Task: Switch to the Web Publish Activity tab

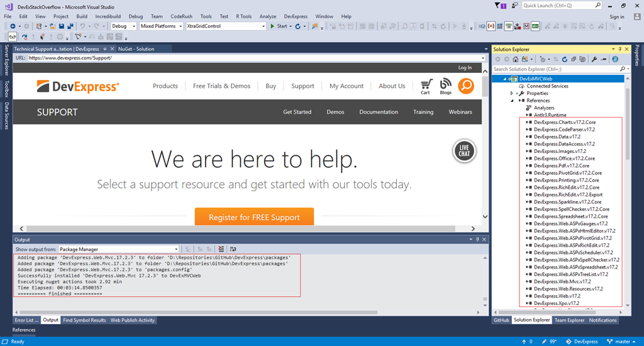Action: click(133, 320)
